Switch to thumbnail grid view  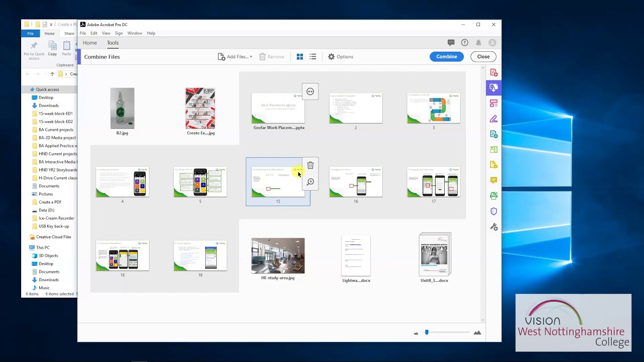click(x=300, y=57)
